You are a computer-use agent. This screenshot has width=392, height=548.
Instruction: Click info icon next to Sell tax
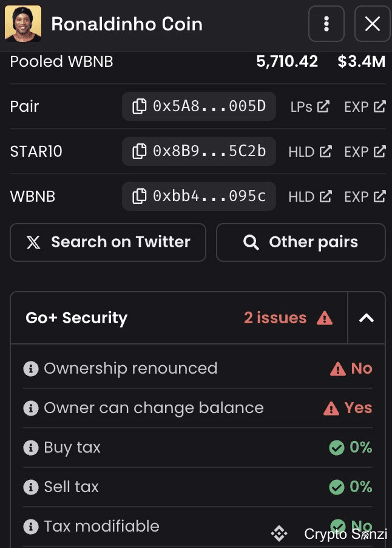[30, 487]
